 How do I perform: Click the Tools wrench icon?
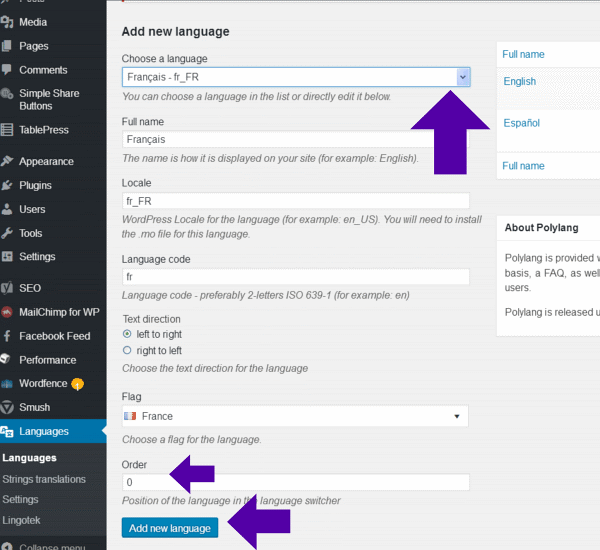tap(8, 233)
